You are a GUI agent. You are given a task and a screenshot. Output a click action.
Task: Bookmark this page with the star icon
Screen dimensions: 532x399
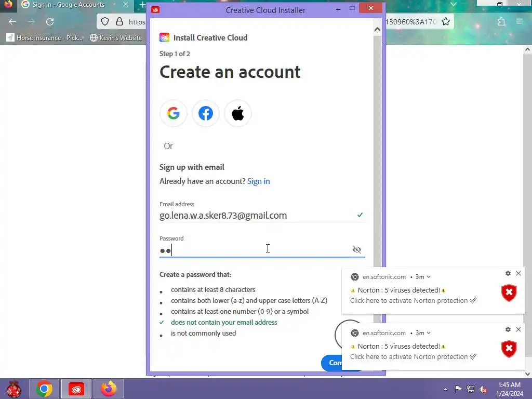point(445,22)
